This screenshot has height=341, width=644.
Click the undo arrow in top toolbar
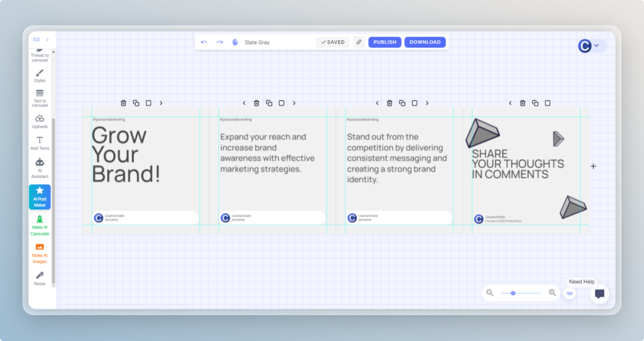pyautogui.click(x=204, y=42)
